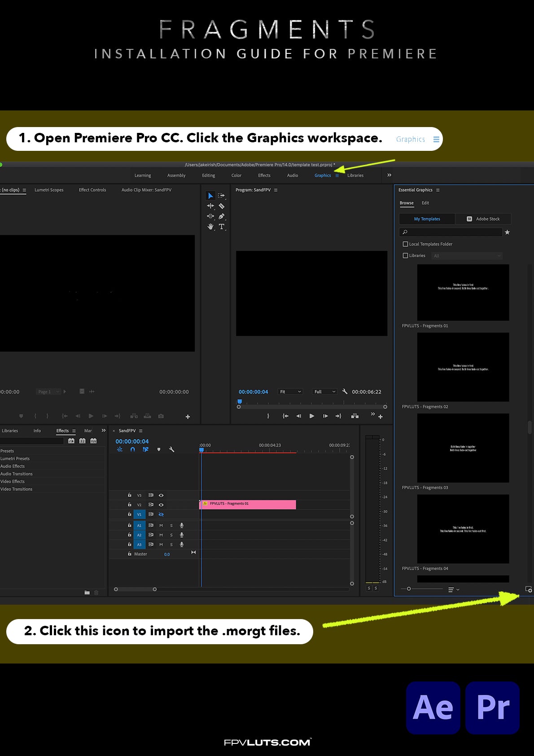This screenshot has height=756, width=534.
Task: Click the Essential Graphics thumbnail size slider
Action: tap(422, 589)
